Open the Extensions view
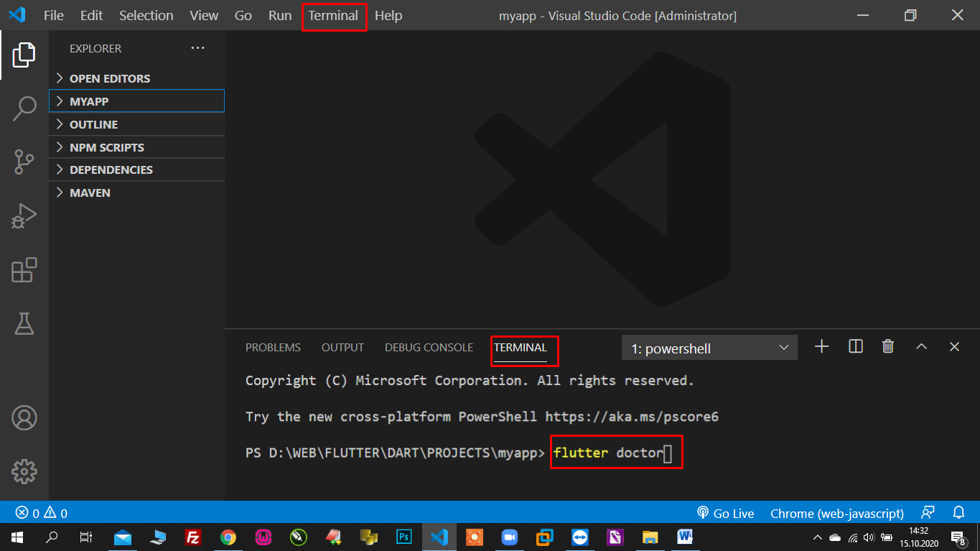The image size is (980, 551). click(x=24, y=270)
